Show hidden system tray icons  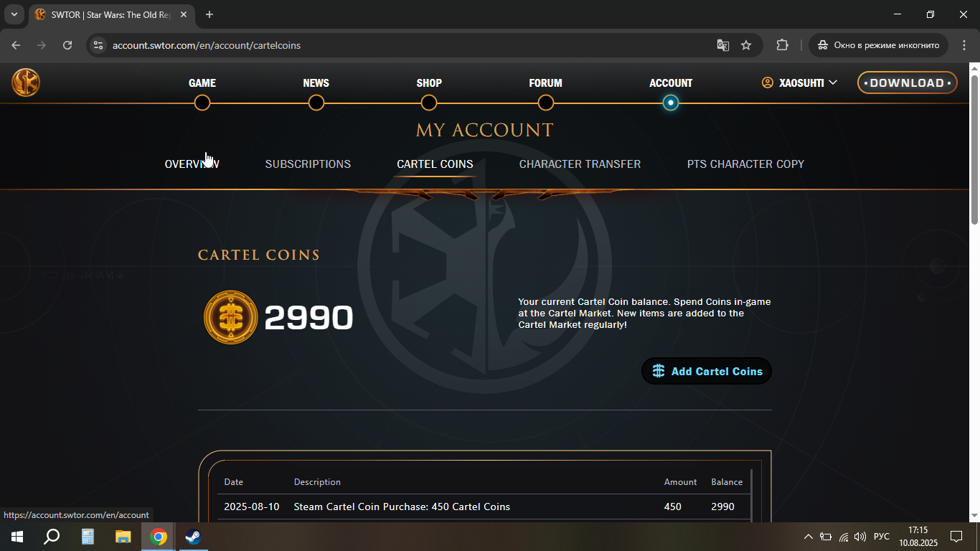tap(809, 537)
